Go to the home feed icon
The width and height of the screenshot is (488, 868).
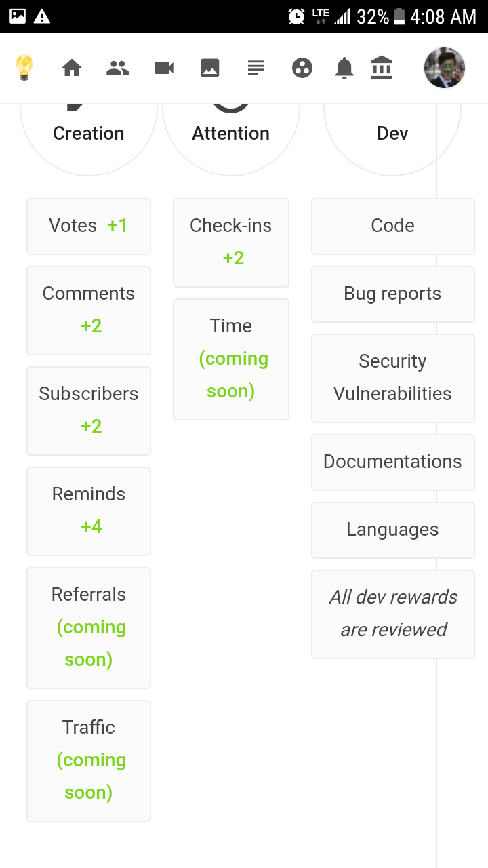point(72,68)
